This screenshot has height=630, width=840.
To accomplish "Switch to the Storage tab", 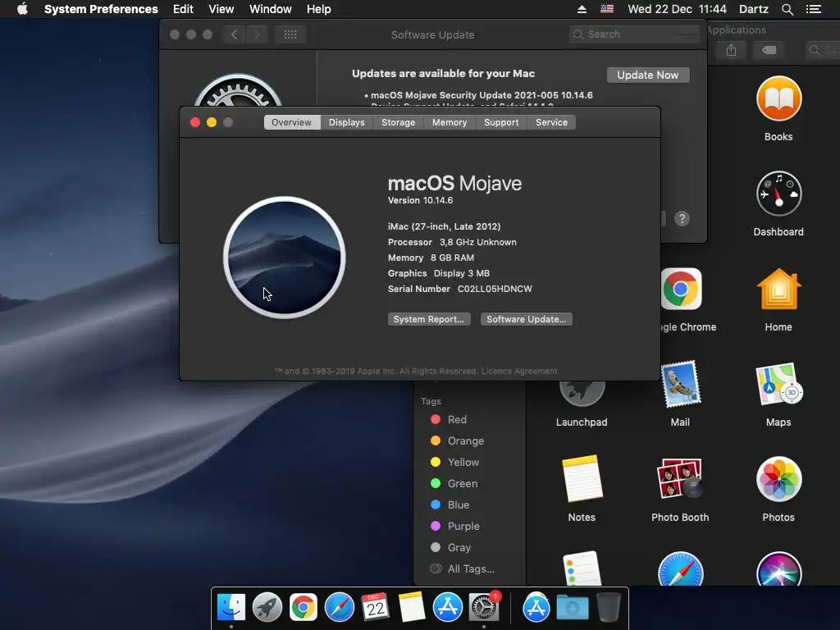I will tap(398, 122).
